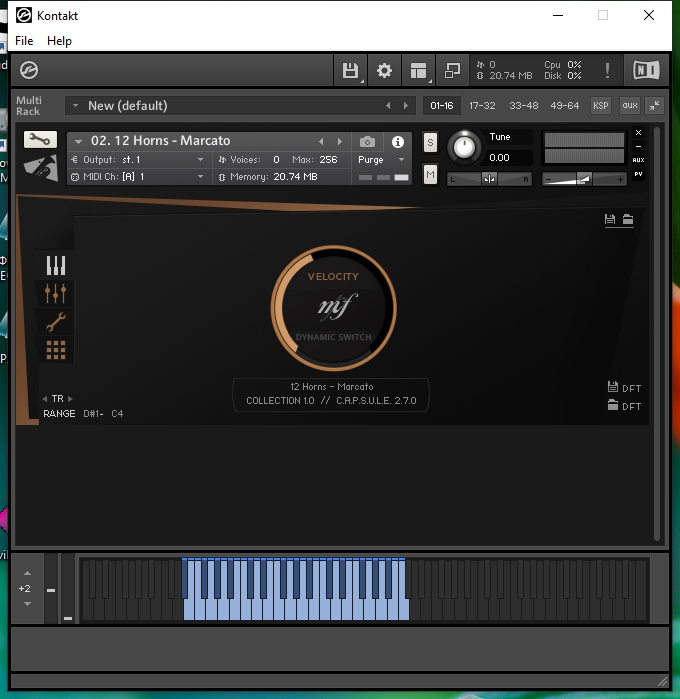The height and width of the screenshot is (699, 680).
Task: Click the RANGE C4 high value
Action: click(117, 414)
